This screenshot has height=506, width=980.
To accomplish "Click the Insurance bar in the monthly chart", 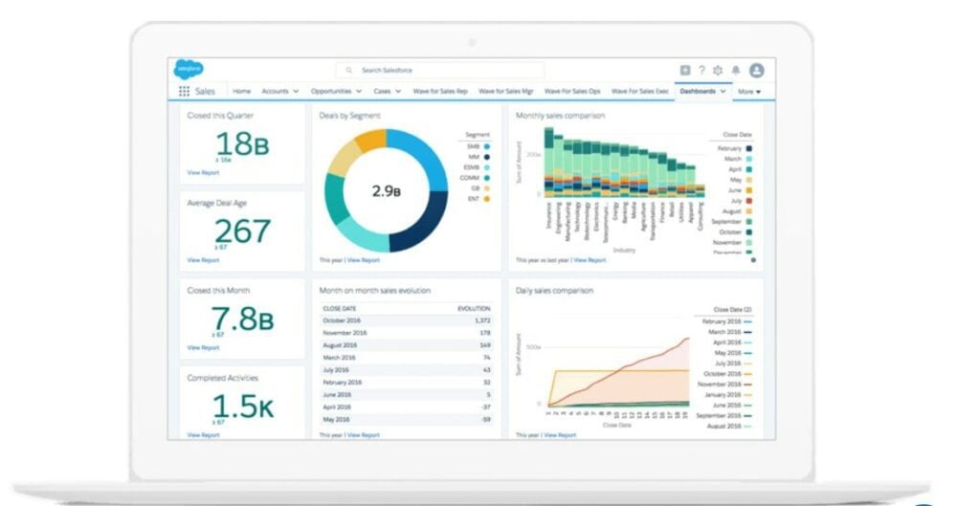I will tap(548, 163).
